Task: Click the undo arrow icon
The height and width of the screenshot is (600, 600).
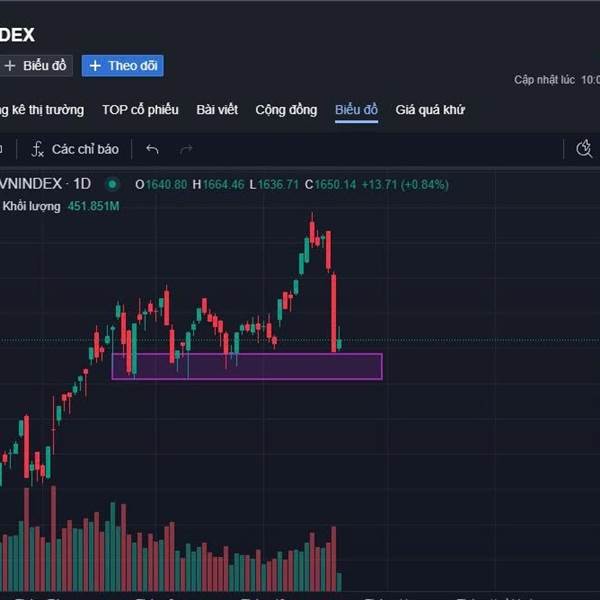Action: 152,149
